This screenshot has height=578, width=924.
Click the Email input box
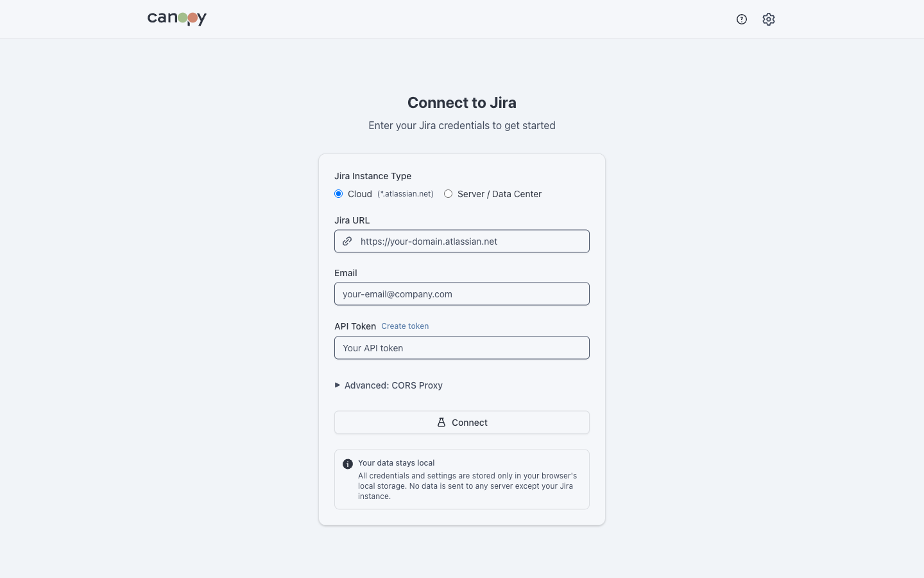[x=462, y=293]
